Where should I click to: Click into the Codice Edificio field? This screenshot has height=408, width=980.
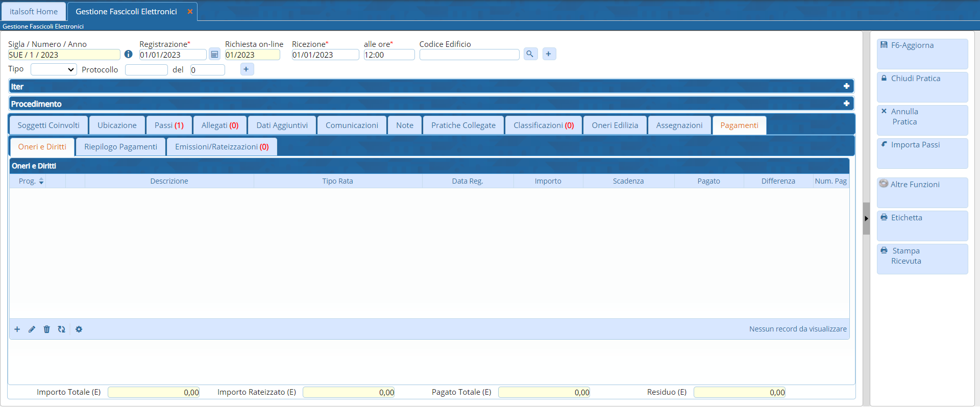[469, 55]
